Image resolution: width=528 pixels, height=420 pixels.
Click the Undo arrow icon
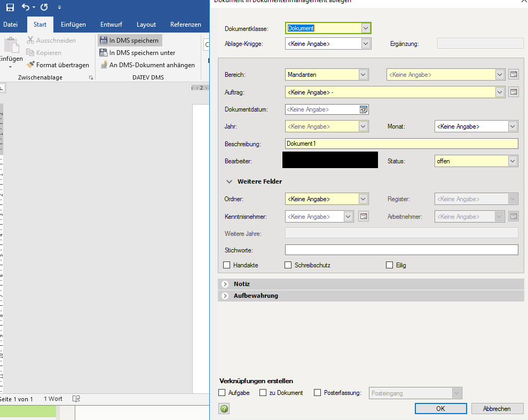coord(26,7)
